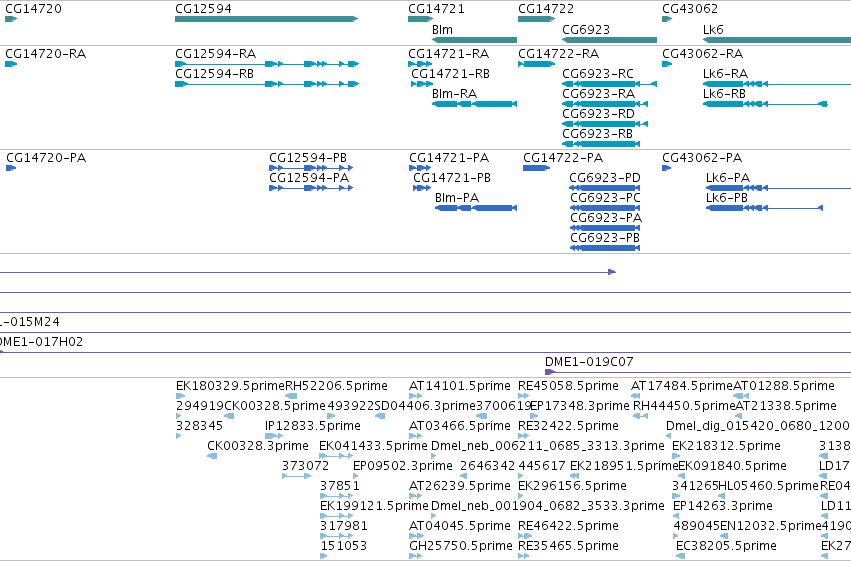Select EST RH52206.5prime
The width and height of the screenshot is (851, 561).
click(x=291, y=396)
